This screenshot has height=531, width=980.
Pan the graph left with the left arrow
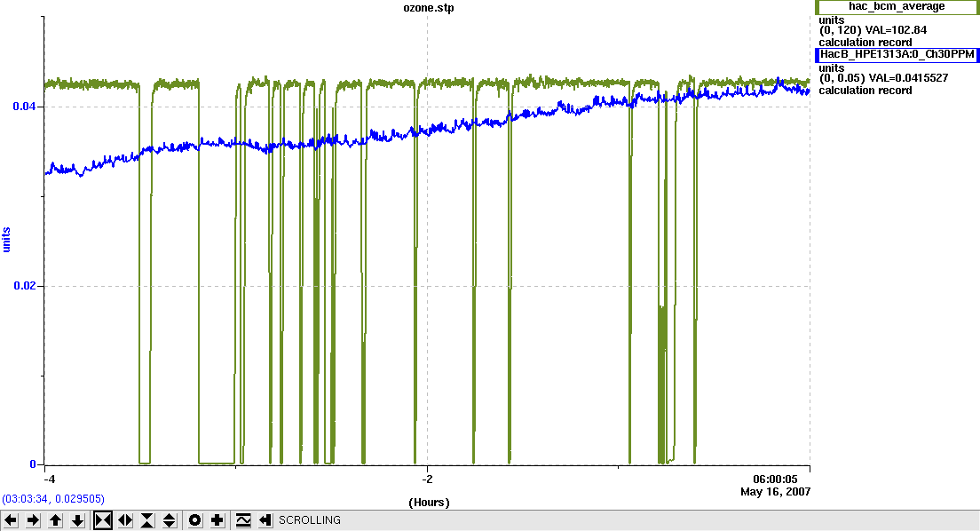click(x=11, y=520)
